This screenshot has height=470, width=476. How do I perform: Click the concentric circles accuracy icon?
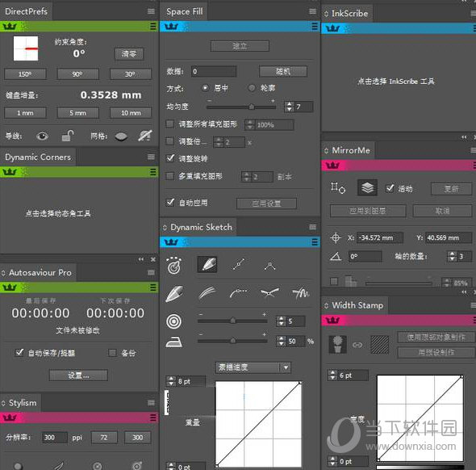(x=174, y=321)
